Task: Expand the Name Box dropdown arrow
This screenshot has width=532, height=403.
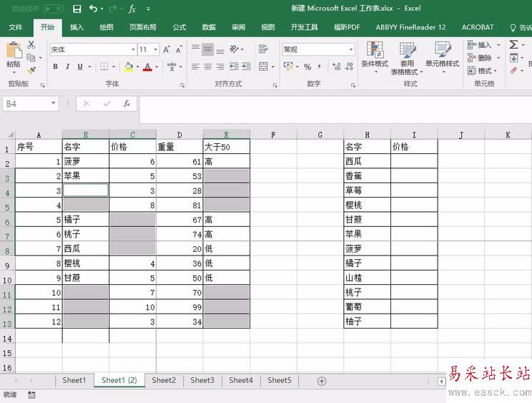Action: click(53, 103)
